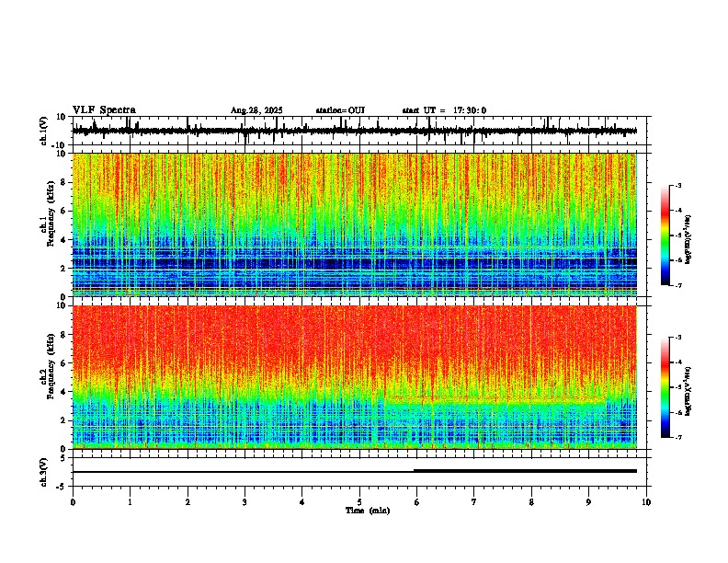Click the "VLF Spectra" plot title
The image size is (728, 563).
104,110
